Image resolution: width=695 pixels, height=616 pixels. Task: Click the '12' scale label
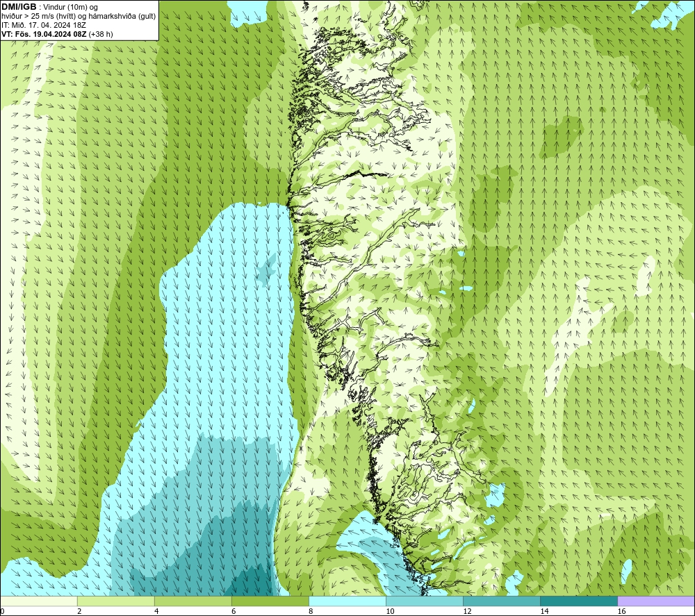[467, 612]
